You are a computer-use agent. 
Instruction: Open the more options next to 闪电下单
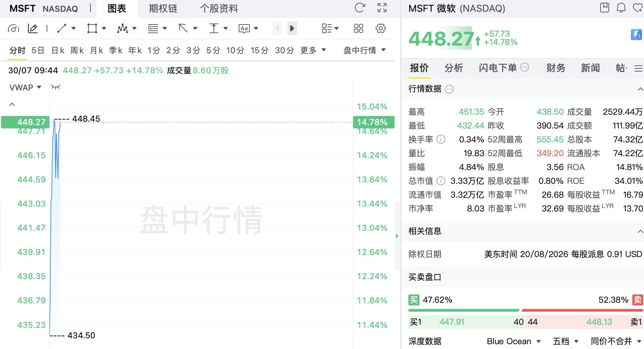click(x=524, y=67)
